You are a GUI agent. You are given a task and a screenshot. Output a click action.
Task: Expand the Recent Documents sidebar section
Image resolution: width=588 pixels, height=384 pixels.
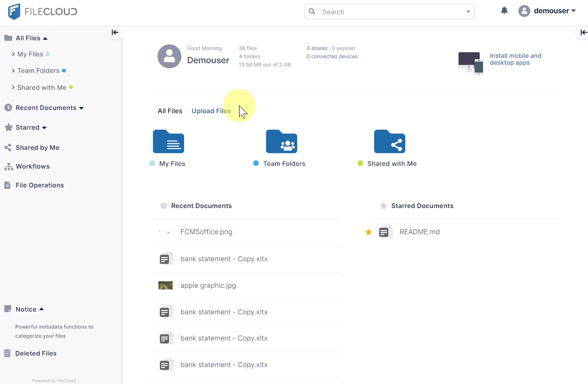point(82,108)
